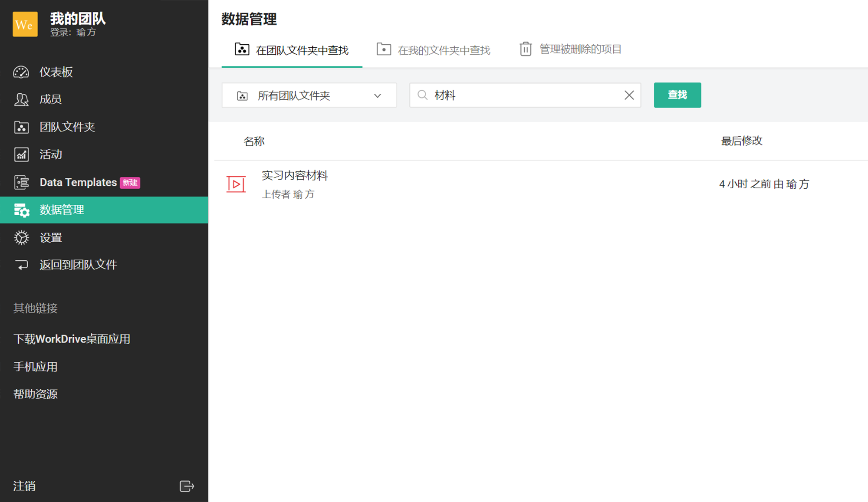Open the 帮助资源 link
This screenshot has height=502, width=868.
pos(36,394)
